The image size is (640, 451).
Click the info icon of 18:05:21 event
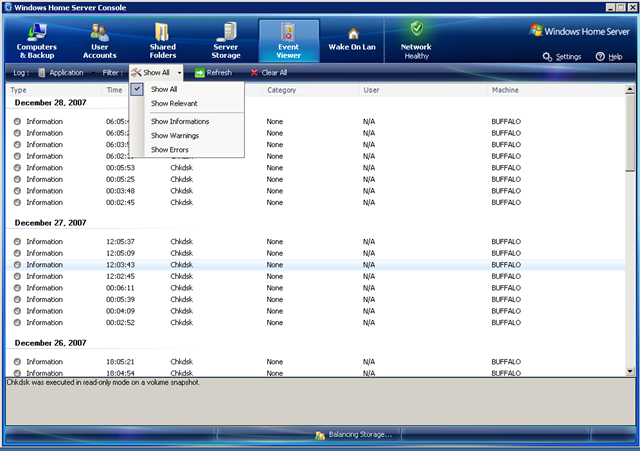(17, 362)
